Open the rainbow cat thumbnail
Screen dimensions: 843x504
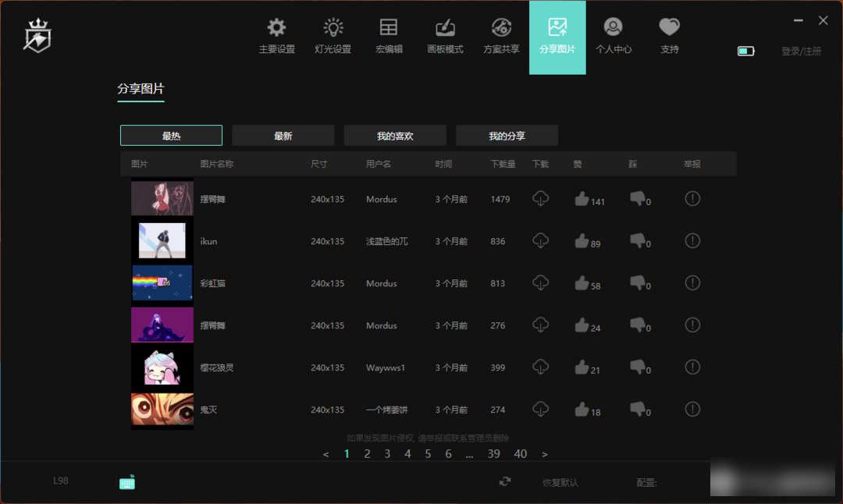[x=162, y=282]
